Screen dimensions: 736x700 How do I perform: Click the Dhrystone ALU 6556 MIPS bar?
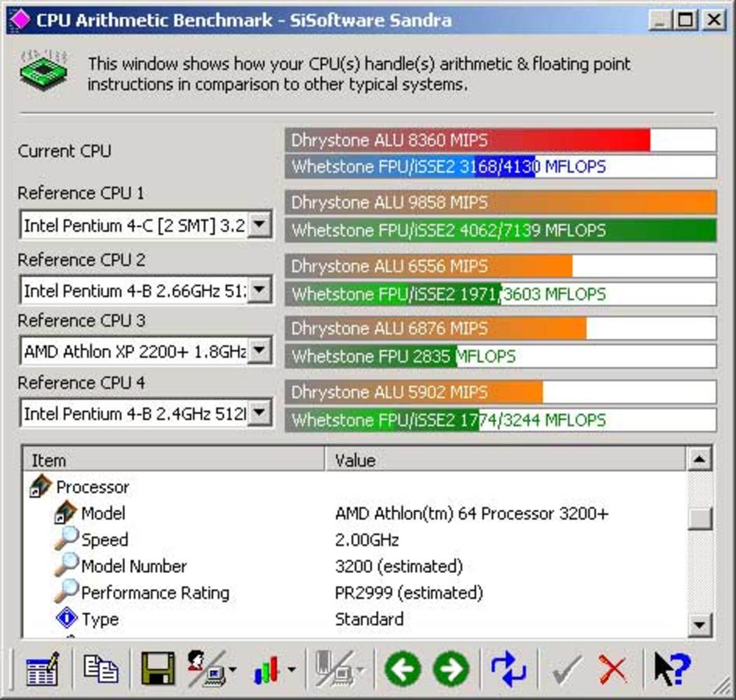500,266
